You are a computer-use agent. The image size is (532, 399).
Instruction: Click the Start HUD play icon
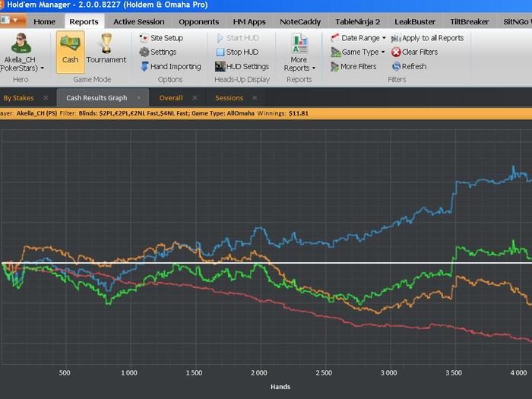[220, 38]
